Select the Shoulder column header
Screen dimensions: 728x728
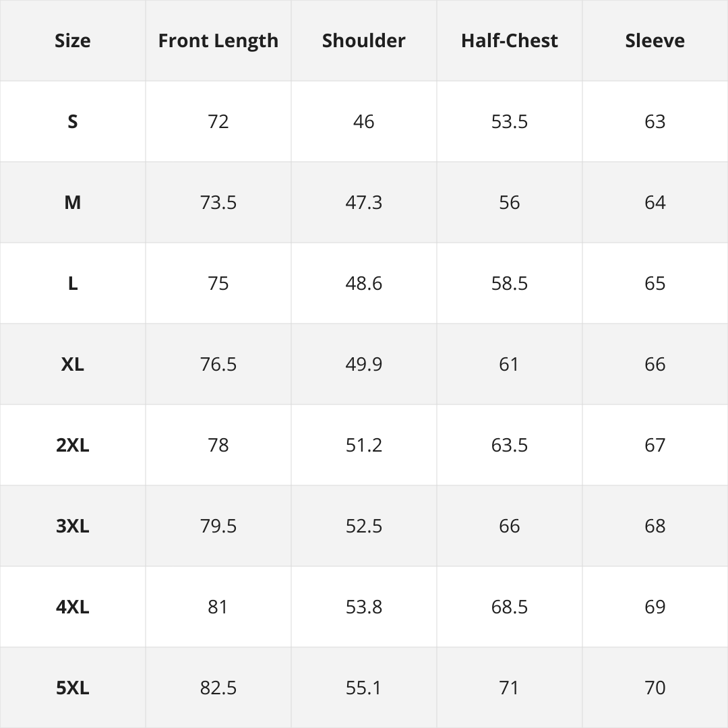click(x=364, y=40)
